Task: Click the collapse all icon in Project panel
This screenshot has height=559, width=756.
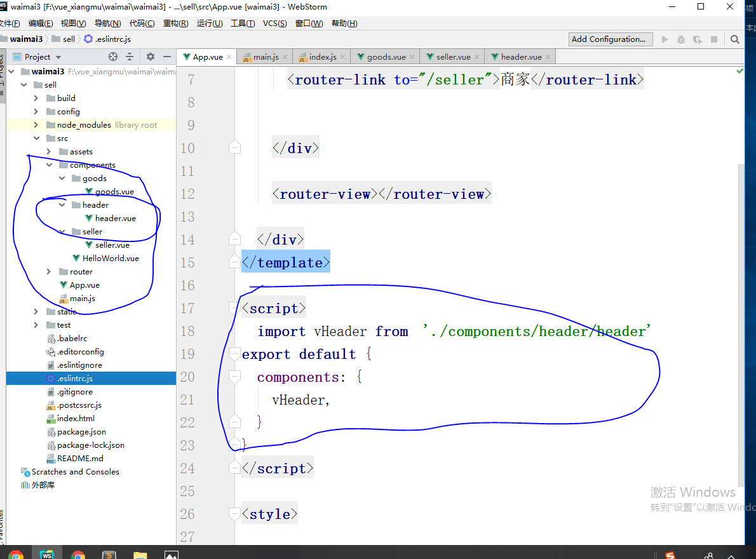Action: coord(130,57)
